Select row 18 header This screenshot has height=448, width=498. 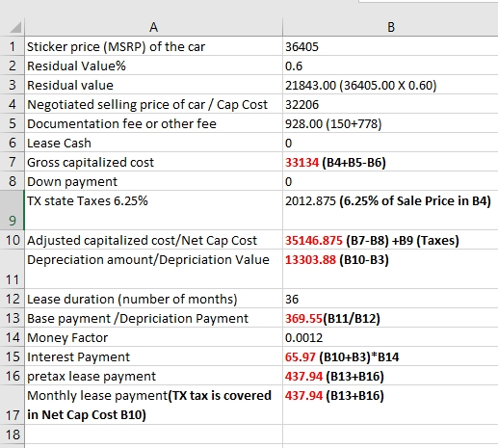click(x=13, y=435)
